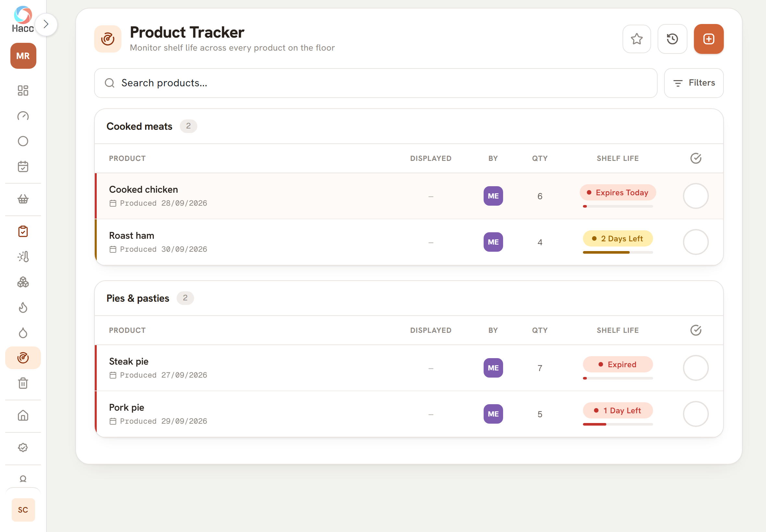The width and height of the screenshot is (766, 532).
Task: Open the Cooked chicken product name
Action: [x=143, y=189]
